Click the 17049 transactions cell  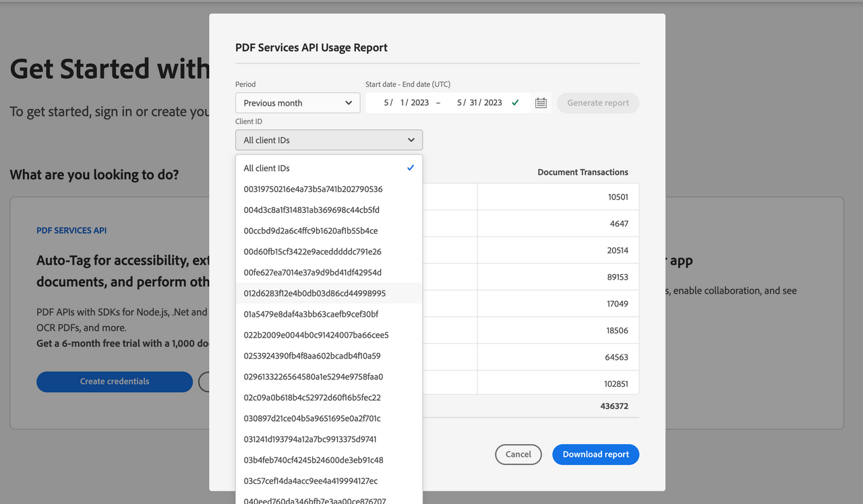click(558, 304)
